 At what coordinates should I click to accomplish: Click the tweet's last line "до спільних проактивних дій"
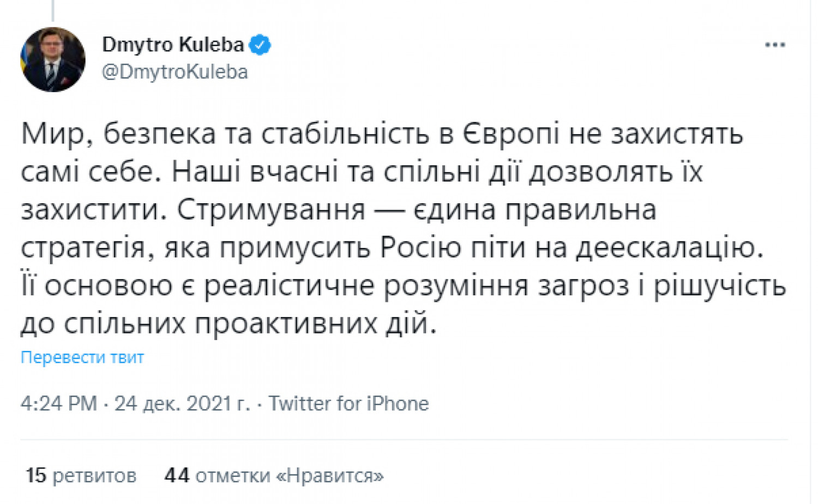point(228,324)
